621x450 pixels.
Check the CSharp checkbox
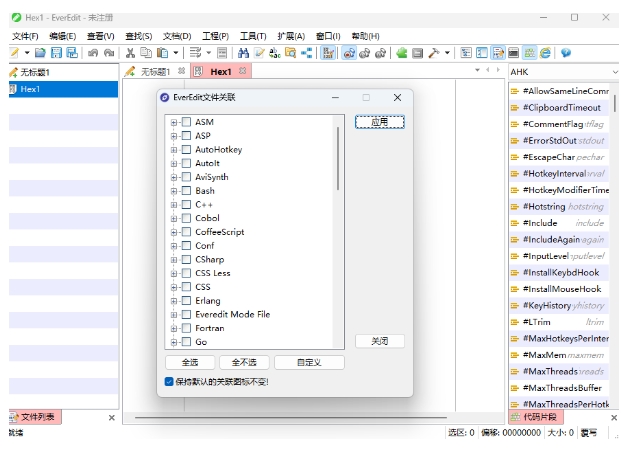pyautogui.click(x=186, y=259)
